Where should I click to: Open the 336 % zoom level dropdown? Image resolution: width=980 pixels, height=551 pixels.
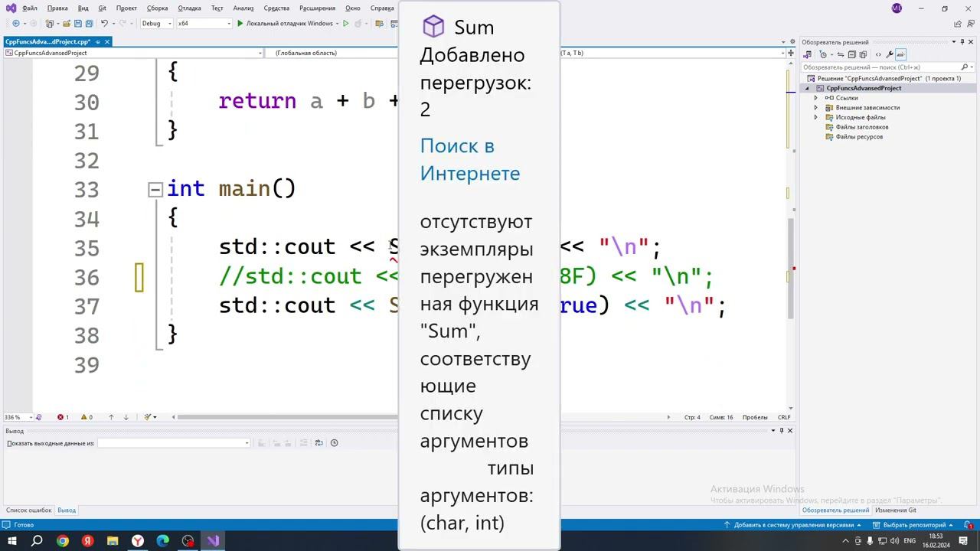[18, 417]
